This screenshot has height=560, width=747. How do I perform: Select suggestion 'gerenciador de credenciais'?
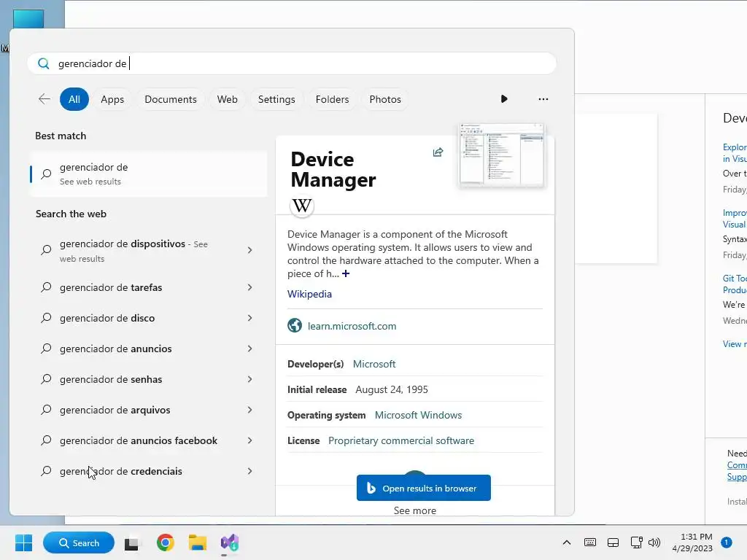point(148,471)
